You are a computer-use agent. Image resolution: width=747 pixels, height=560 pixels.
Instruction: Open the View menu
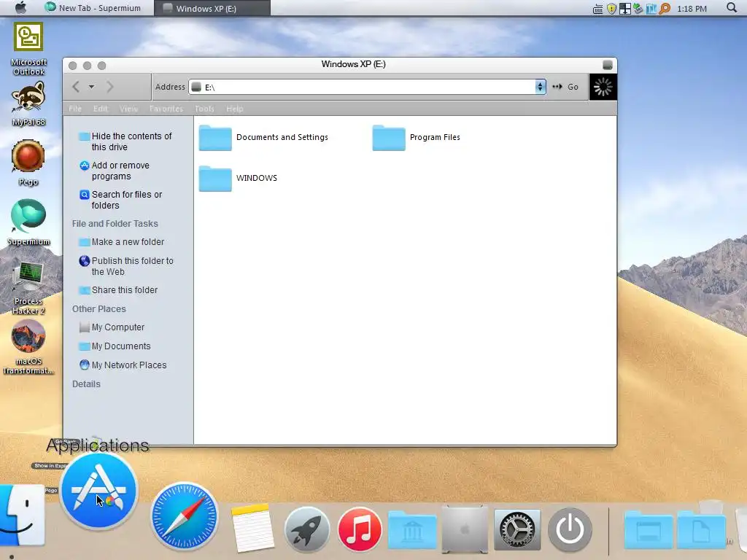pyautogui.click(x=128, y=109)
